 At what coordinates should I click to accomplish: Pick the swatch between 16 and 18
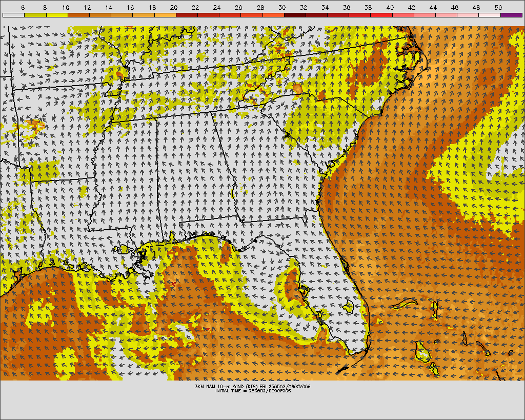click(x=144, y=15)
